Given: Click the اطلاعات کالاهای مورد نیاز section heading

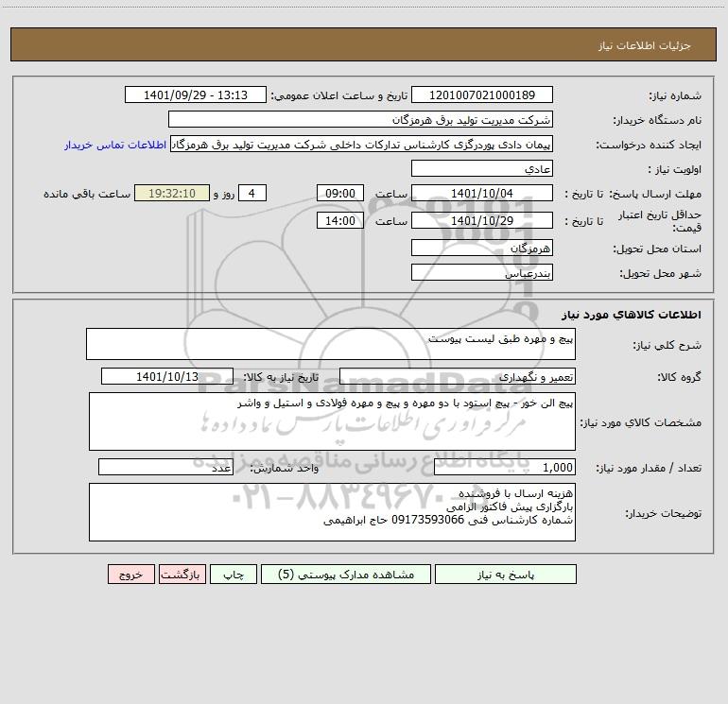Looking at the screenshot, I should point(632,315).
